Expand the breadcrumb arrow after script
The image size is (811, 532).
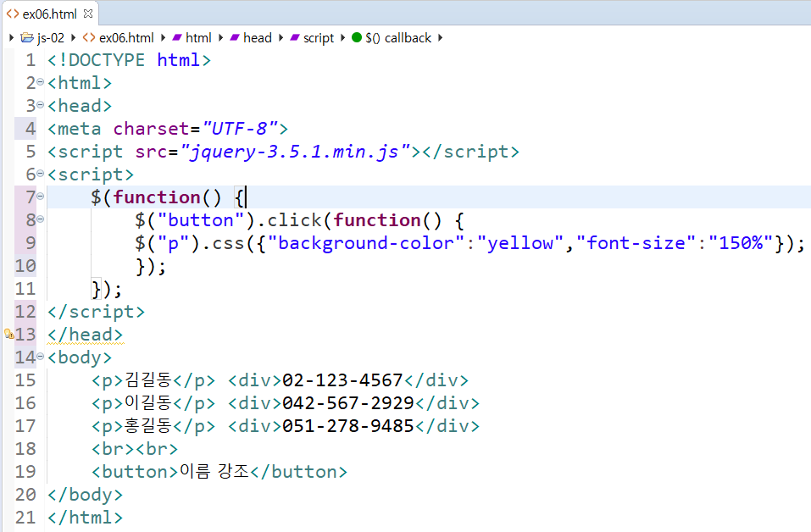(x=342, y=37)
